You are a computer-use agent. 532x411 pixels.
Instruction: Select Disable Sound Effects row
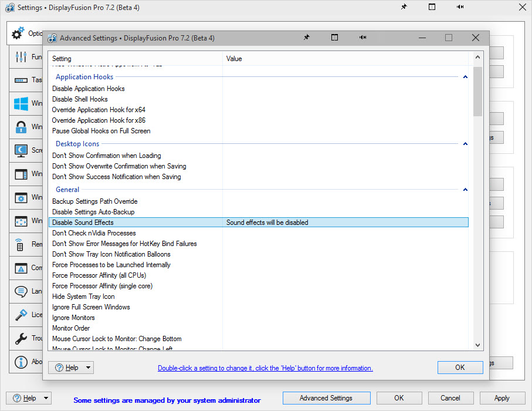[259, 223]
